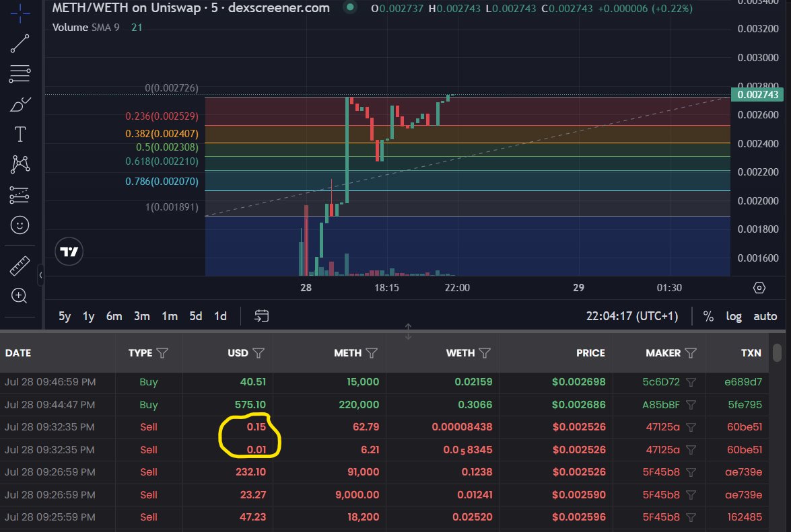Set chart range to 1m
Image resolution: width=791 pixels, height=532 pixels.
point(170,316)
